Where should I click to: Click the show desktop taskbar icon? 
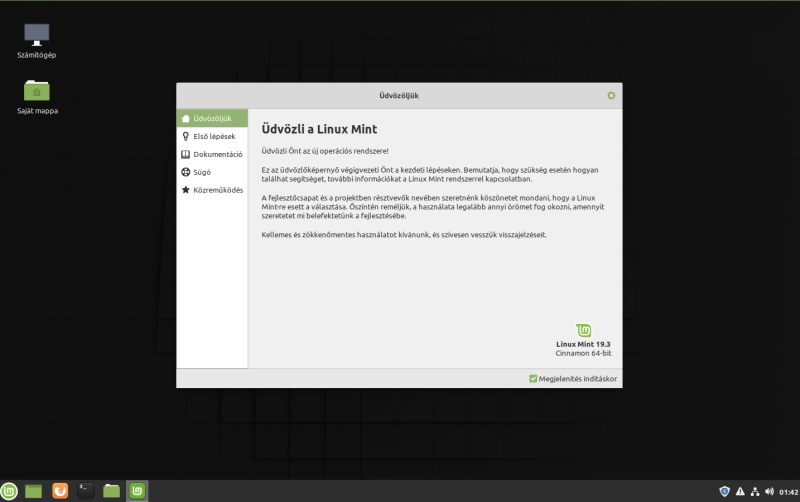point(34,491)
